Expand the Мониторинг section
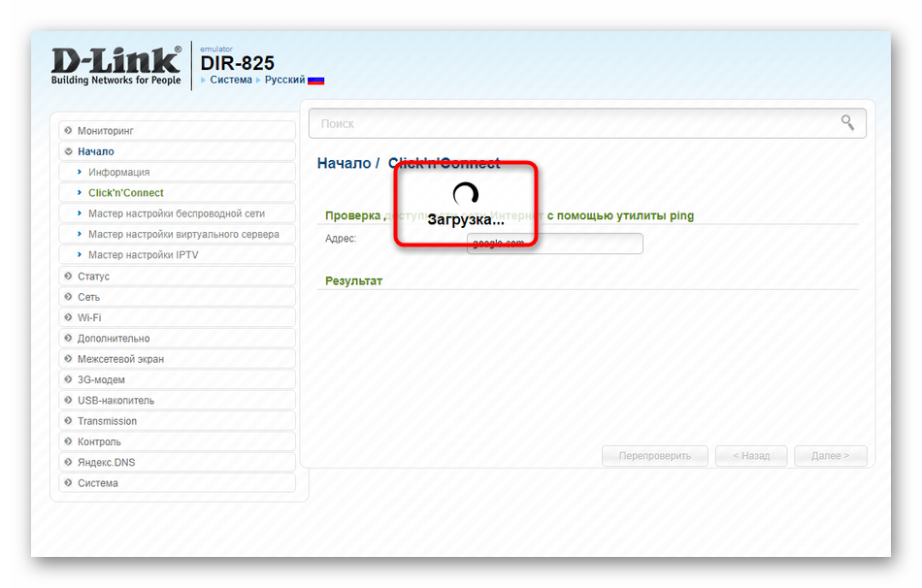 (106, 130)
